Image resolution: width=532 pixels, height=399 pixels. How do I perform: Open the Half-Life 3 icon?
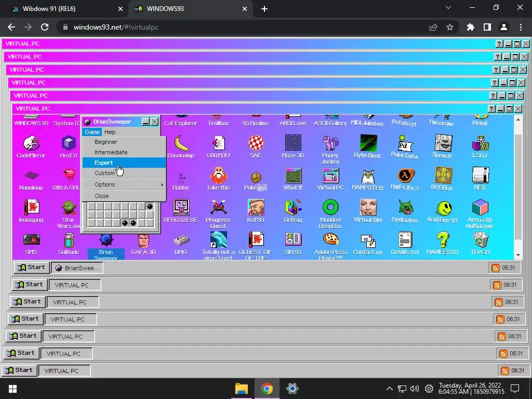(405, 179)
